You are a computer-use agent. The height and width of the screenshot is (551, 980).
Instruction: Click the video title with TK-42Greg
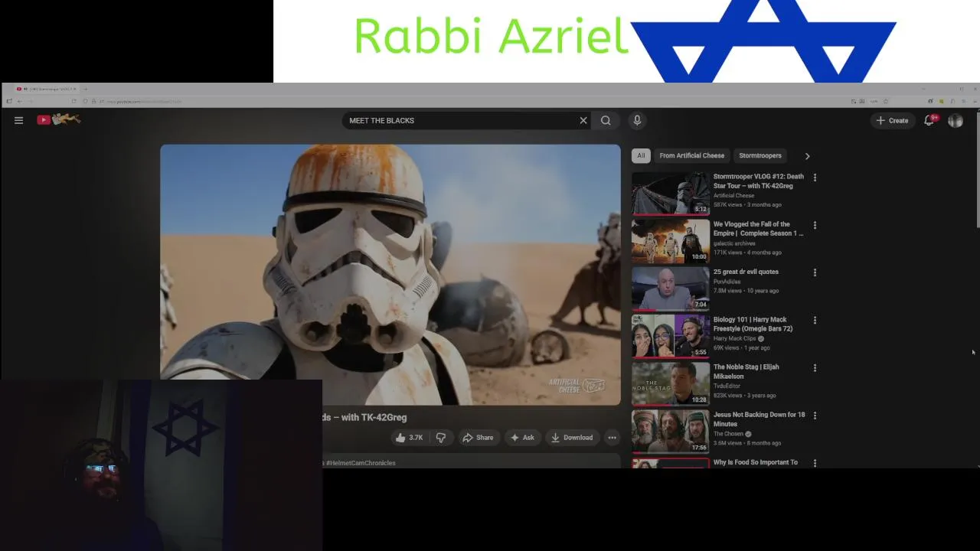pos(364,417)
